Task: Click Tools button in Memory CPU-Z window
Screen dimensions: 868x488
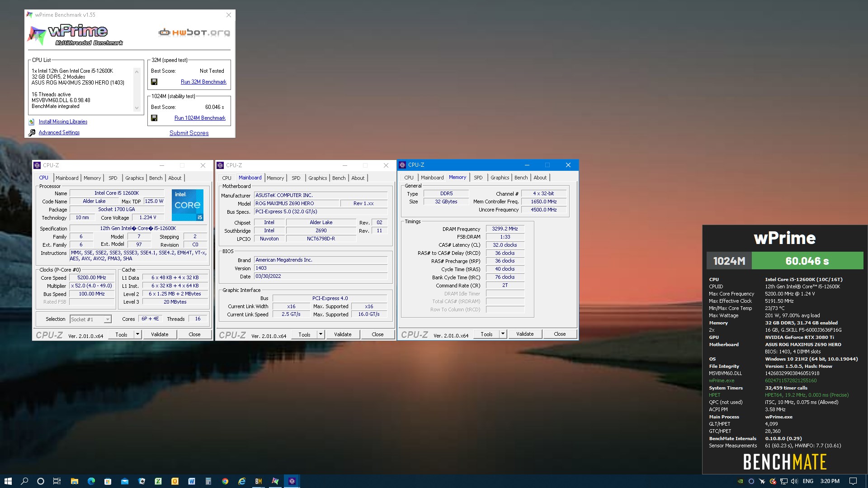Action: click(486, 334)
